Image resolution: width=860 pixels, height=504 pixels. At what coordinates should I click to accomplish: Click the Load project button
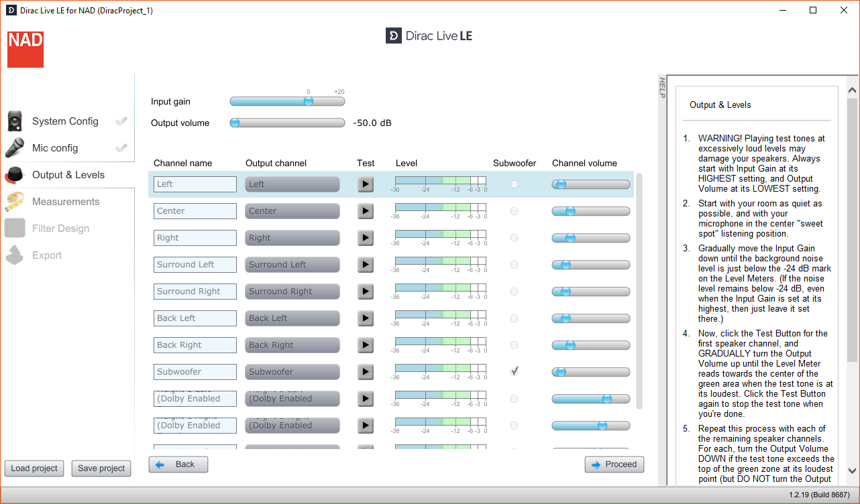(35, 468)
